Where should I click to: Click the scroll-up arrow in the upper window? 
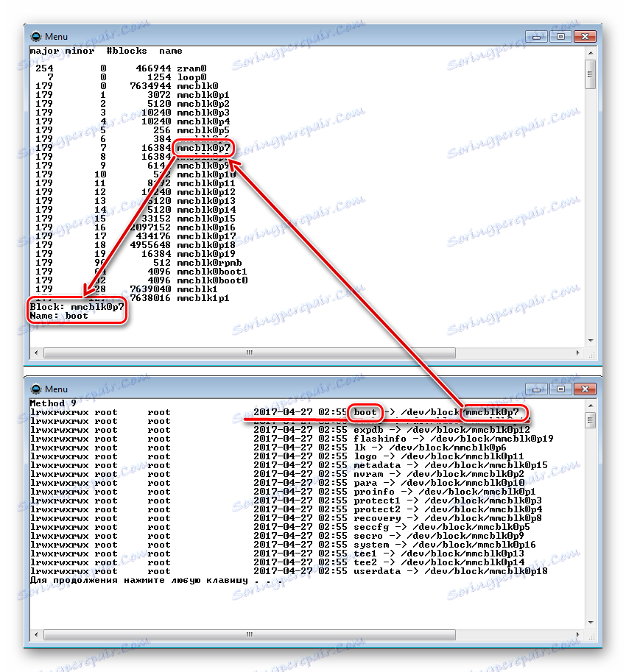(591, 53)
